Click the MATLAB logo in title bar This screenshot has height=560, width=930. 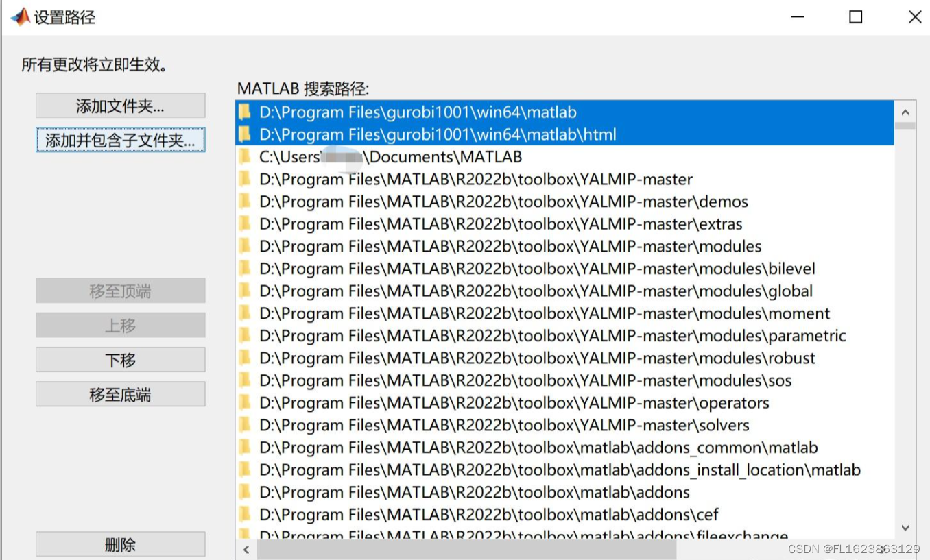coord(20,17)
